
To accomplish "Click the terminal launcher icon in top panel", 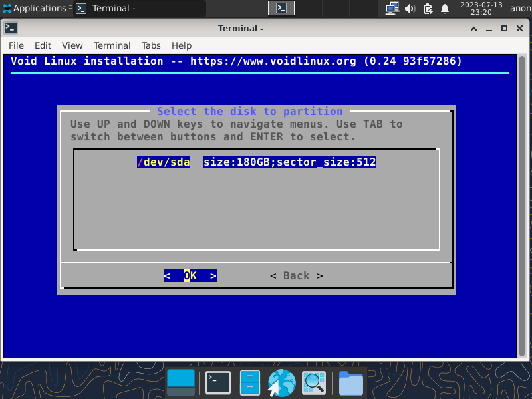I will tap(281, 8).
